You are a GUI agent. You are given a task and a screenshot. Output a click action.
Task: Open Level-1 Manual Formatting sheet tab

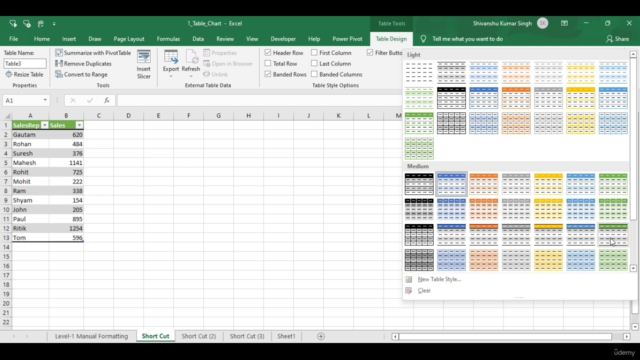point(91,336)
